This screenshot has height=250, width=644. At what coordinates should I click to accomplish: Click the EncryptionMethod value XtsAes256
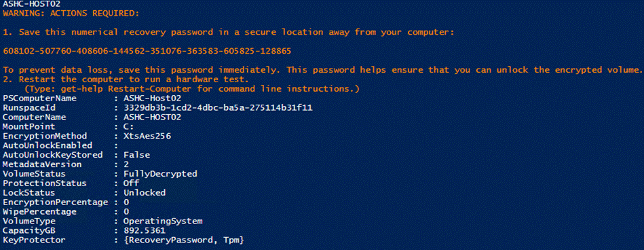tap(147, 136)
